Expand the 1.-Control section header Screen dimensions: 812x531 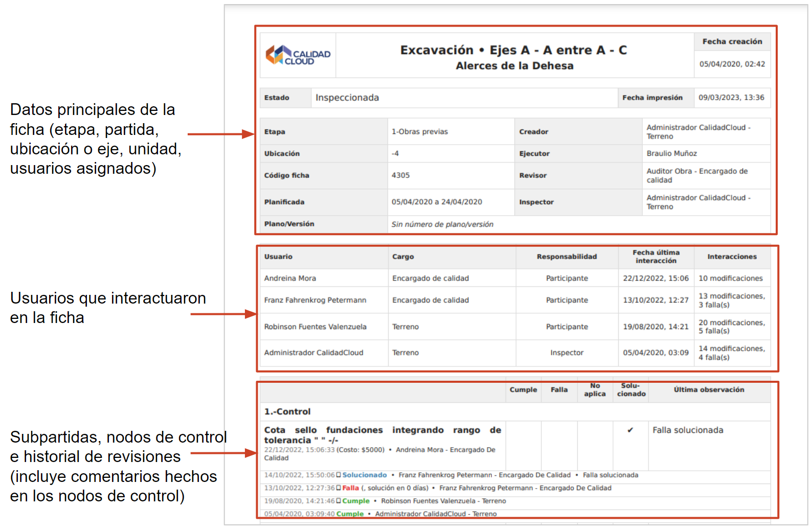tap(287, 412)
